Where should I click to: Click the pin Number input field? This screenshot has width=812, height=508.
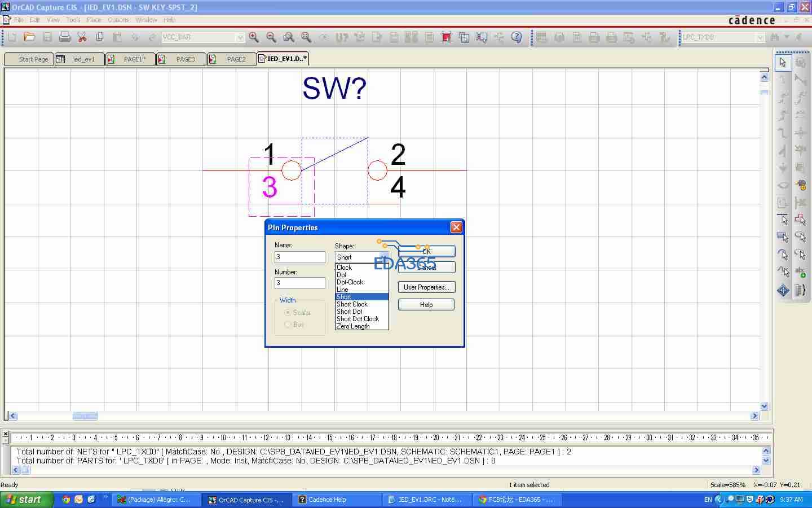pos(300,283)
